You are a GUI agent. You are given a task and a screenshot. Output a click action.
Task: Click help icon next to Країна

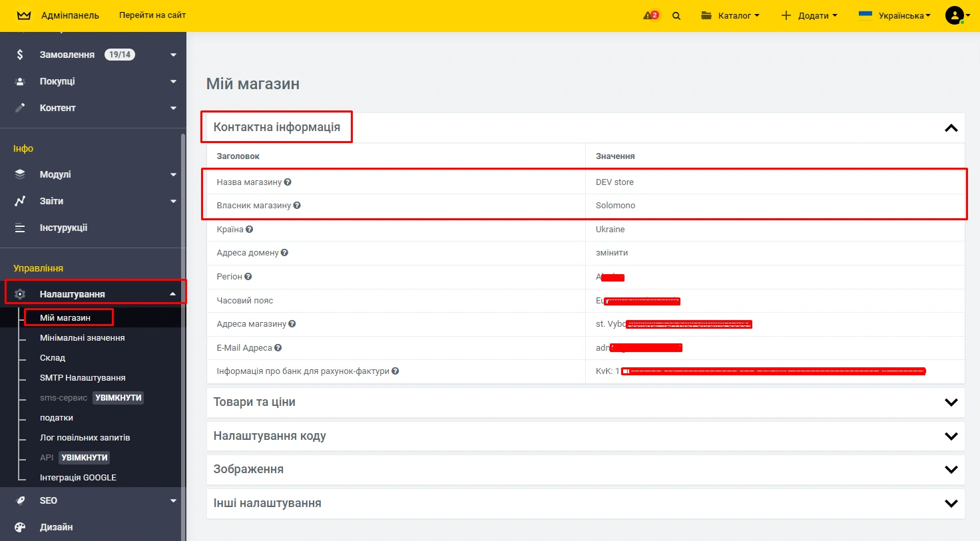(x=250, y=230)
